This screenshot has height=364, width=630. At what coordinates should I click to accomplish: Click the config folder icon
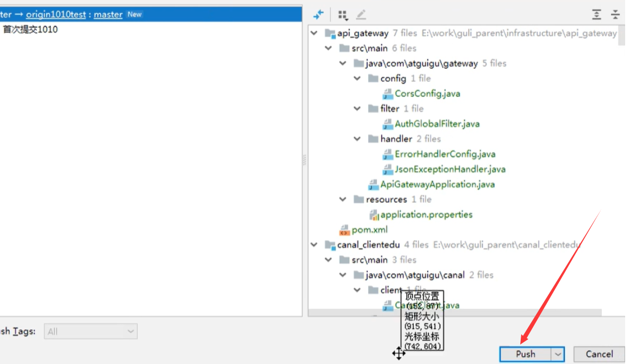click(373, 78)
